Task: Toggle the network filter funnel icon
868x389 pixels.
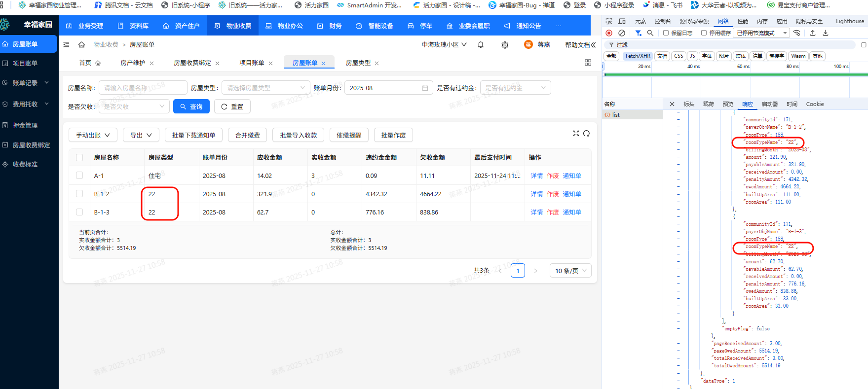Action: tap(638, 33)
